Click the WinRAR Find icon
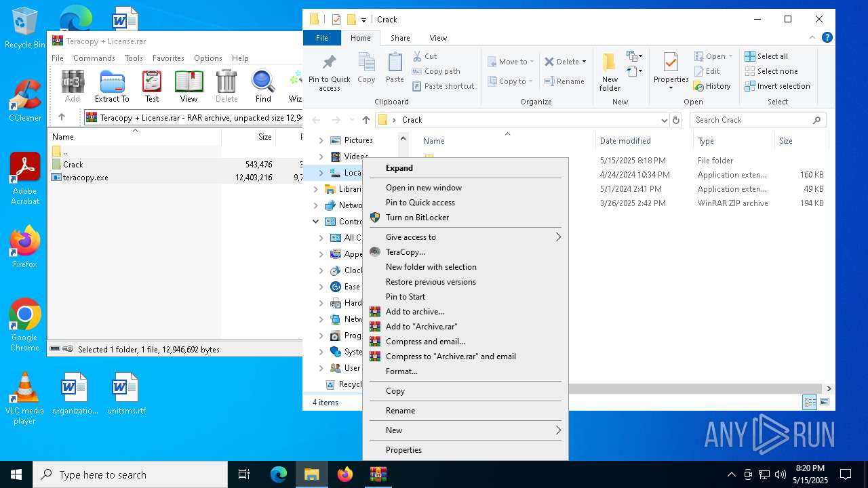Image resolution: width=868 pixels, height=488 pixels. [x=263, y=86]
